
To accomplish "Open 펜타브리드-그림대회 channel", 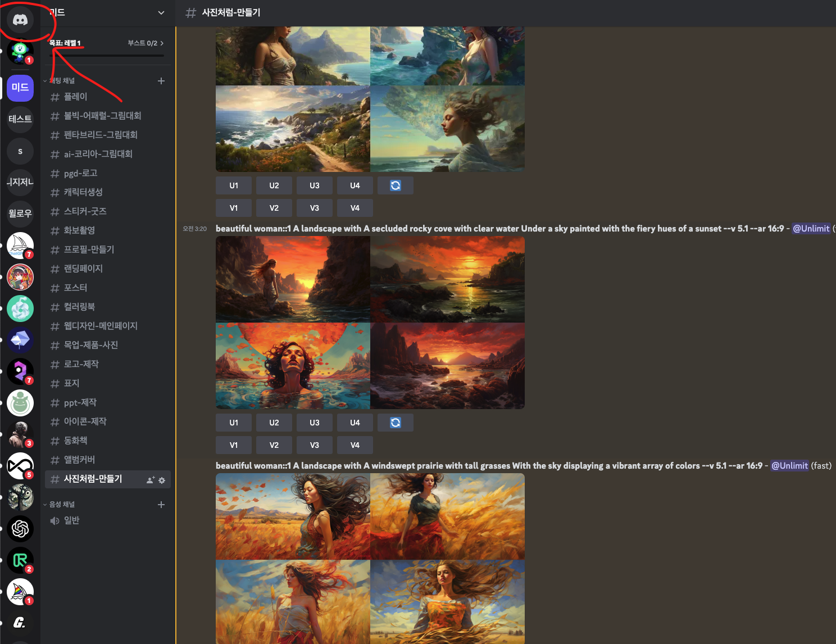I will click(108, 135).
